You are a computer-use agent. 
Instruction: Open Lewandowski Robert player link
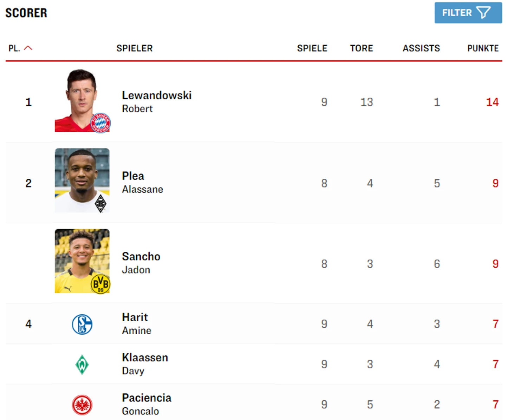156,101
